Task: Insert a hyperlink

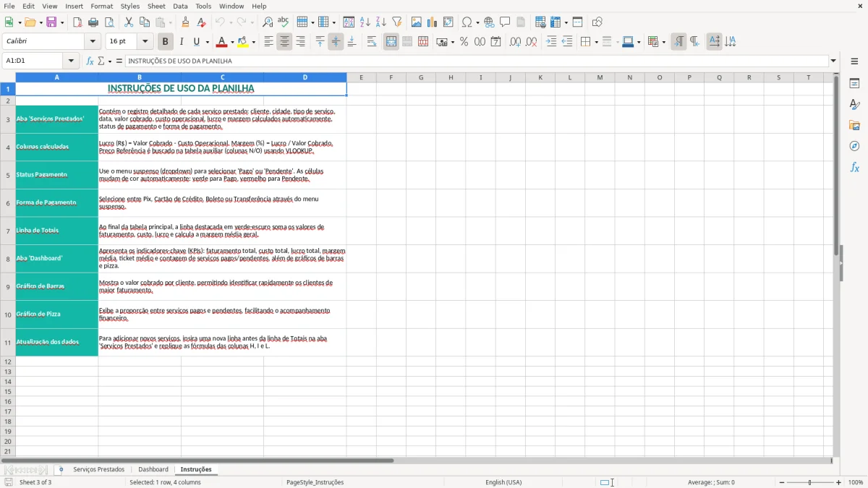Action: coord(490,22)
